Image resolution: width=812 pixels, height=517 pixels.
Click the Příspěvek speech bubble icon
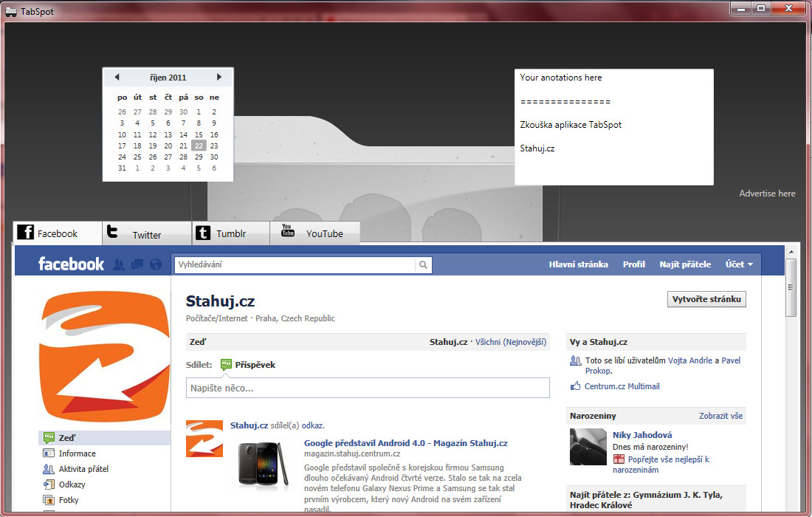click(x=226, y=365)
